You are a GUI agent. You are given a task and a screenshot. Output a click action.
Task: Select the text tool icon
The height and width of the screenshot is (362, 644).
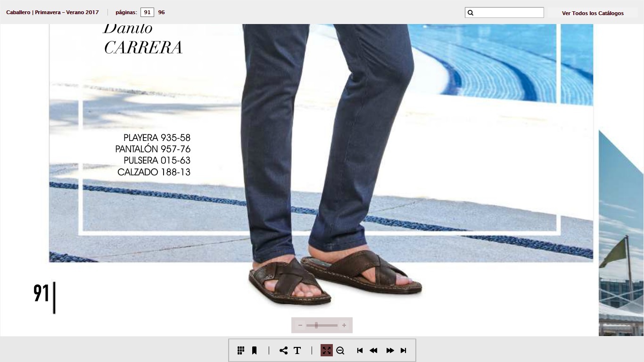tap(297, 350)
